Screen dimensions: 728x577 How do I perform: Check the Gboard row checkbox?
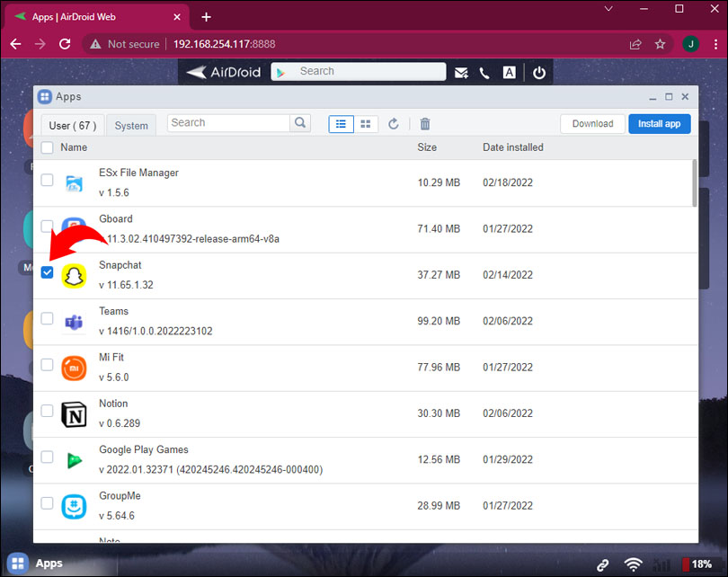tap(47, 226)
